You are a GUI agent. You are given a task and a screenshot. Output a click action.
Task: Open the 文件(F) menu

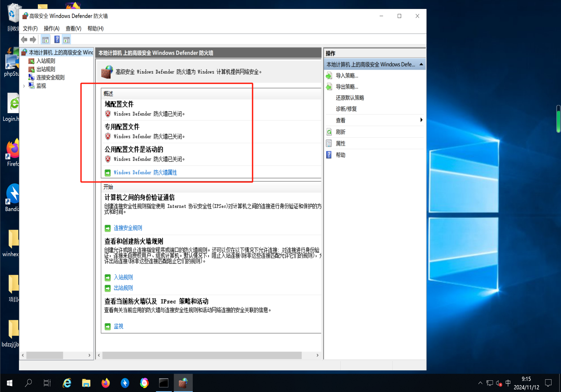[x=30, y=28]
